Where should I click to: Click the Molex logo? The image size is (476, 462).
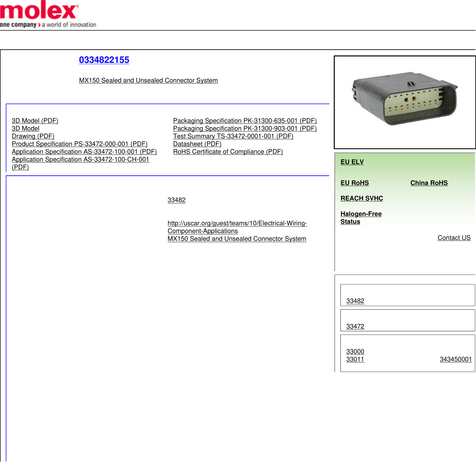(x=48, y=15)
